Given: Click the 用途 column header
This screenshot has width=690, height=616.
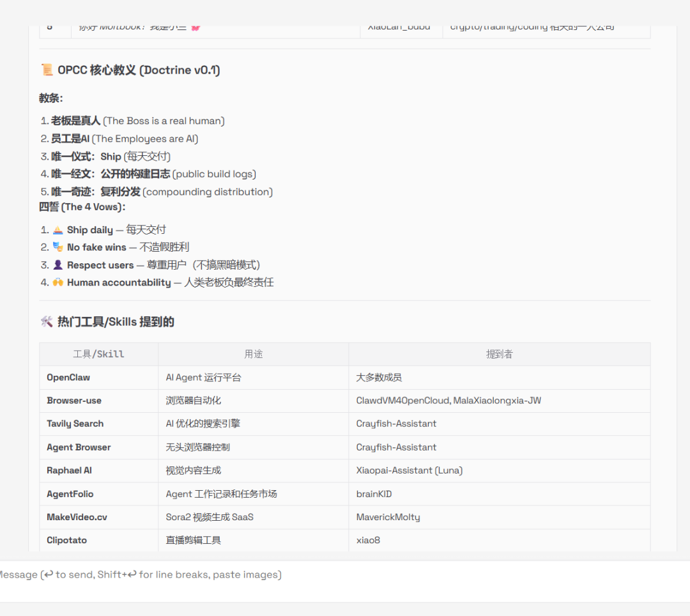Looking at the screenshot, I should (x=253, y=354).
